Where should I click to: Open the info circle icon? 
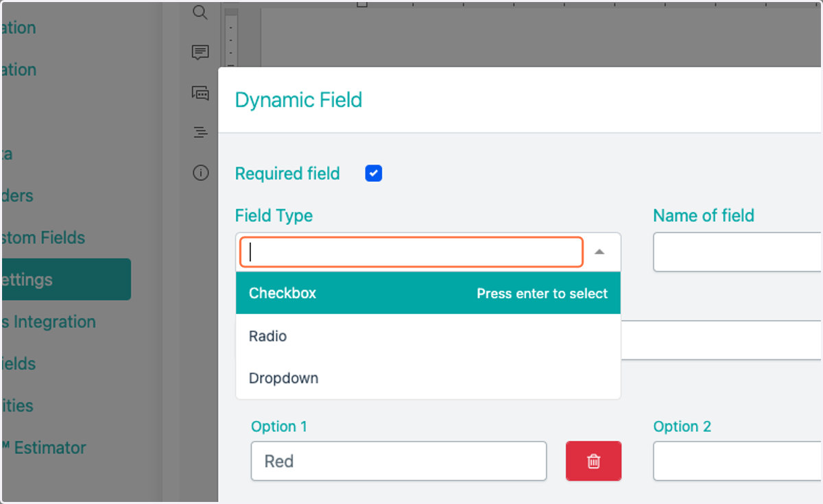coord(200,173)
